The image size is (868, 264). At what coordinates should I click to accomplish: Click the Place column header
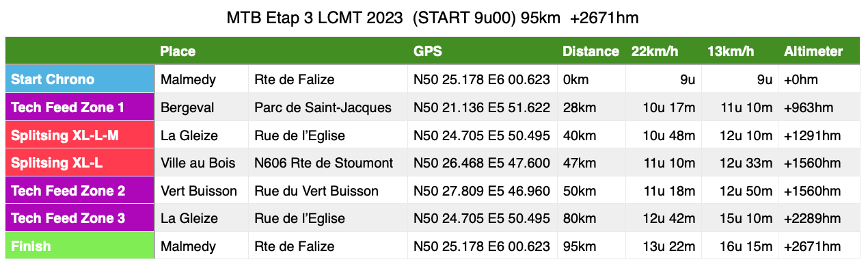(178, 51)
